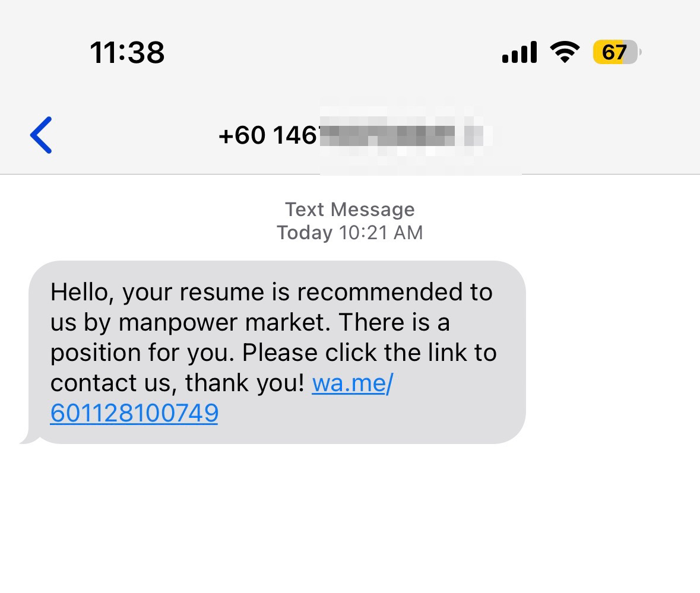
Task: Tap "position for you" in the bubble
Action: (x=142, y=353)
